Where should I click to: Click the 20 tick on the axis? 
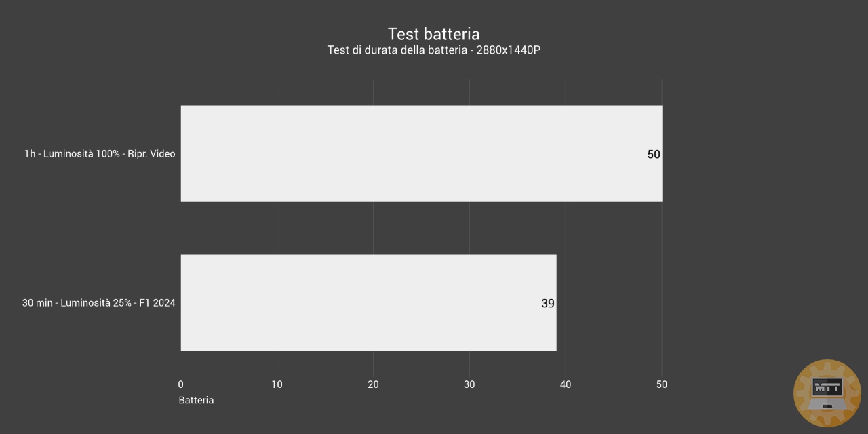point(373,384)
